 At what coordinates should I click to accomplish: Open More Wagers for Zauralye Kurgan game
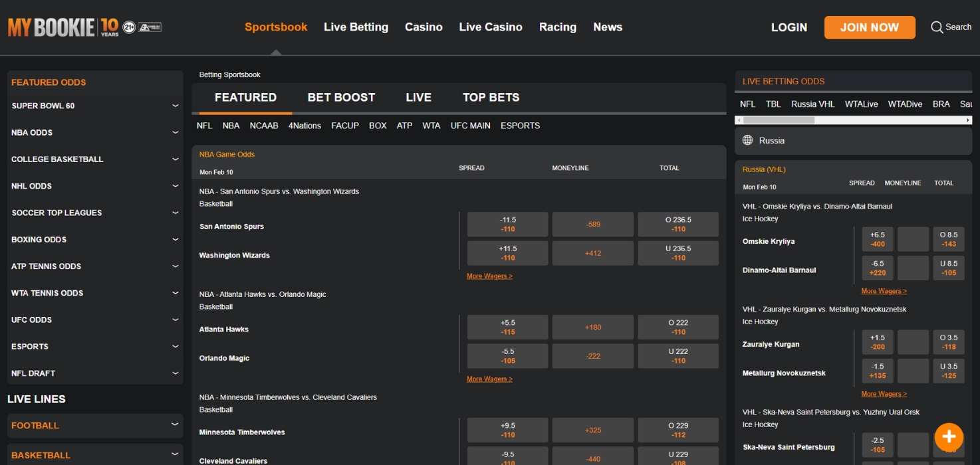884,394
